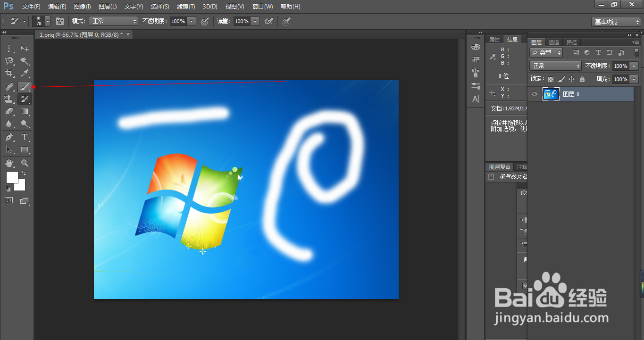Screen dimensions: 644x340
Task: Select the Blur (water drop) tool
Action: click(x=9, y=124)
